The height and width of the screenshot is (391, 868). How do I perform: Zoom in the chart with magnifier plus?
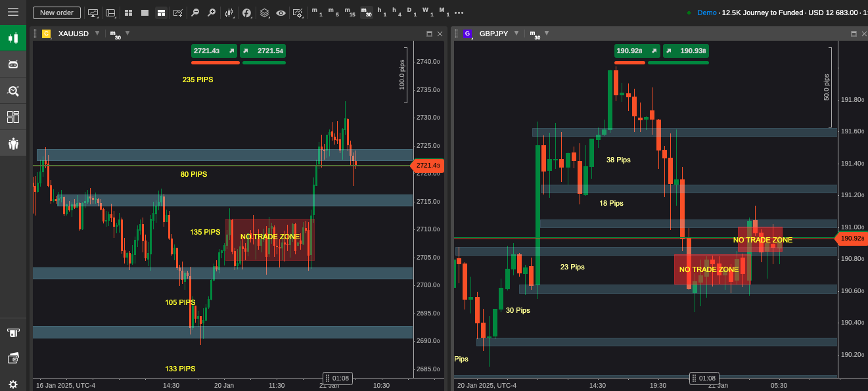pyautogui.click(x=211, y=12)
